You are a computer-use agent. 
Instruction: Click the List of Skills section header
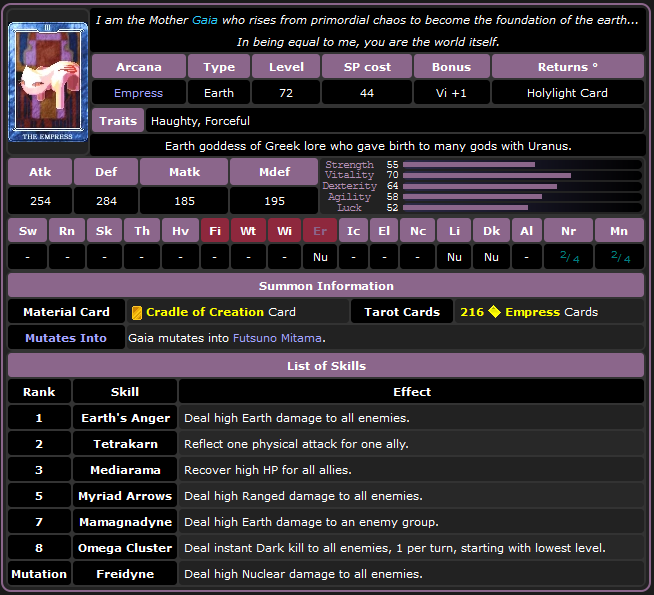click(326, 366)
